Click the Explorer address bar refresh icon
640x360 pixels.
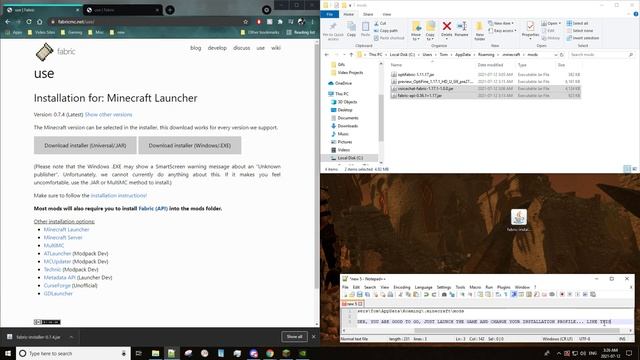[x=562, y=55]
